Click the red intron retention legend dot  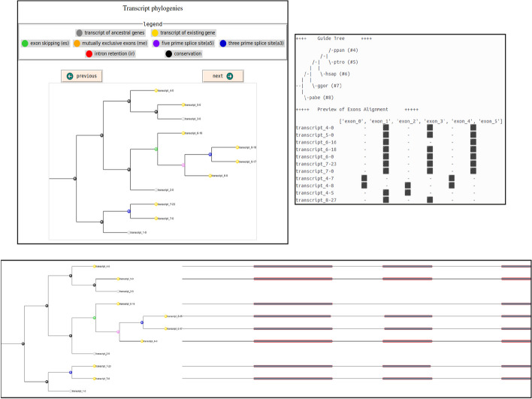(89, 54)
